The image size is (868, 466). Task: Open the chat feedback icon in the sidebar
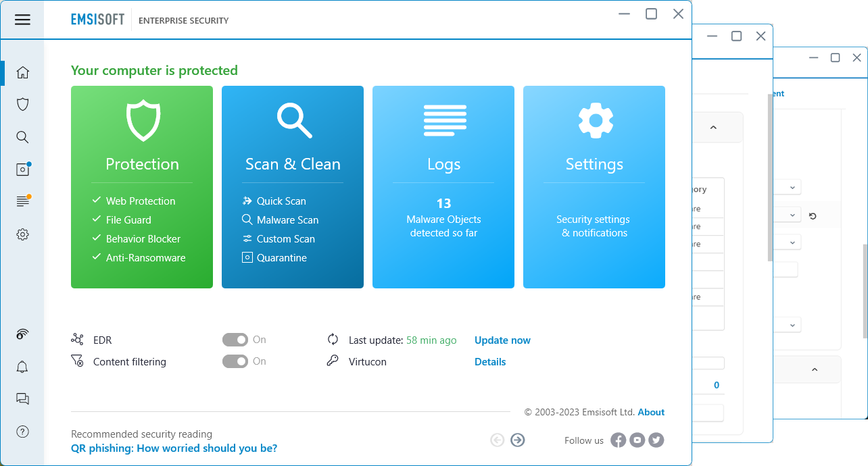(22, 399)
